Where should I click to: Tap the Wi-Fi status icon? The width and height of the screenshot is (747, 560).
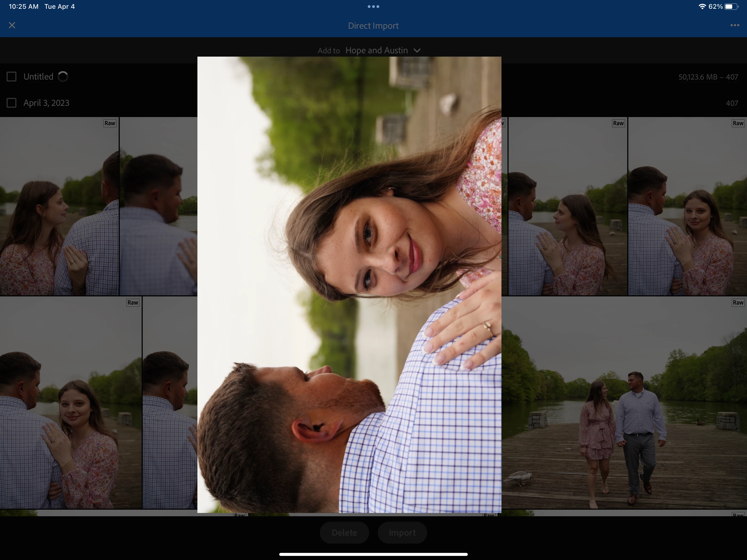tap(702, 6)
